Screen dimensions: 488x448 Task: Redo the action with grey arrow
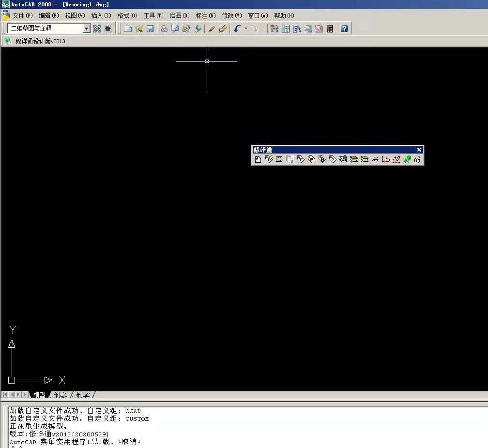(x=255, y=29)
